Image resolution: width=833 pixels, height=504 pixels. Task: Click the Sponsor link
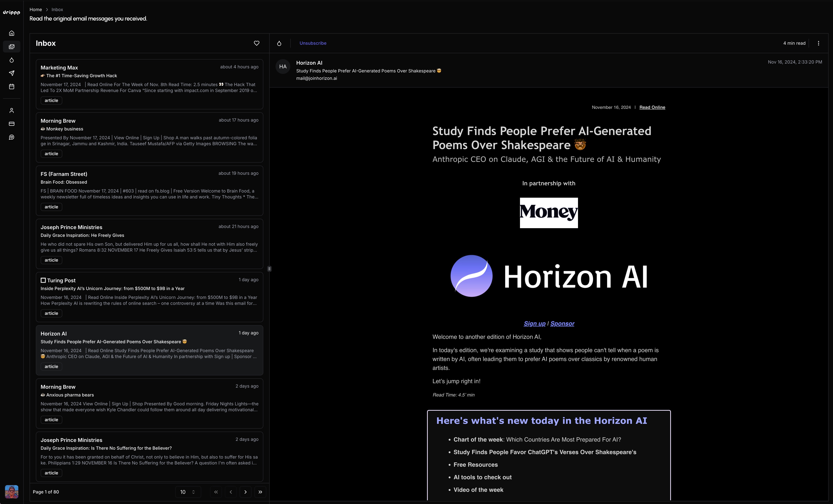click(x=562, y=323)
